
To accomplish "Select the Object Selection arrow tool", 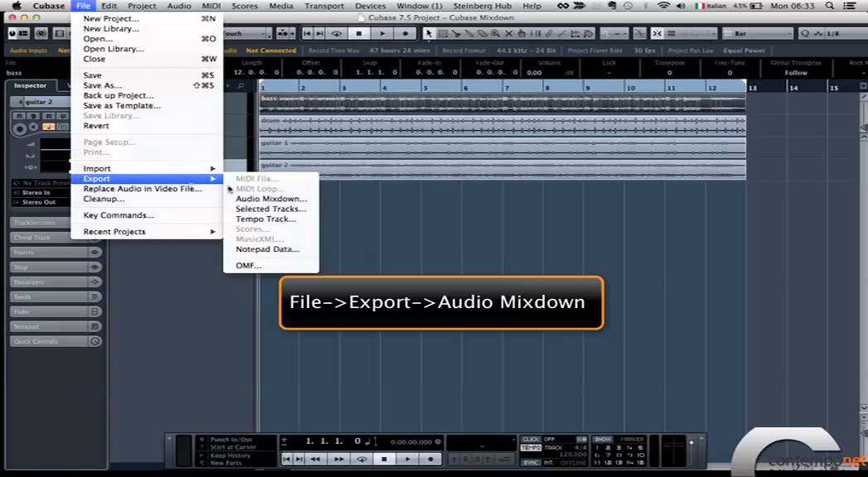I will click(428, 34).
